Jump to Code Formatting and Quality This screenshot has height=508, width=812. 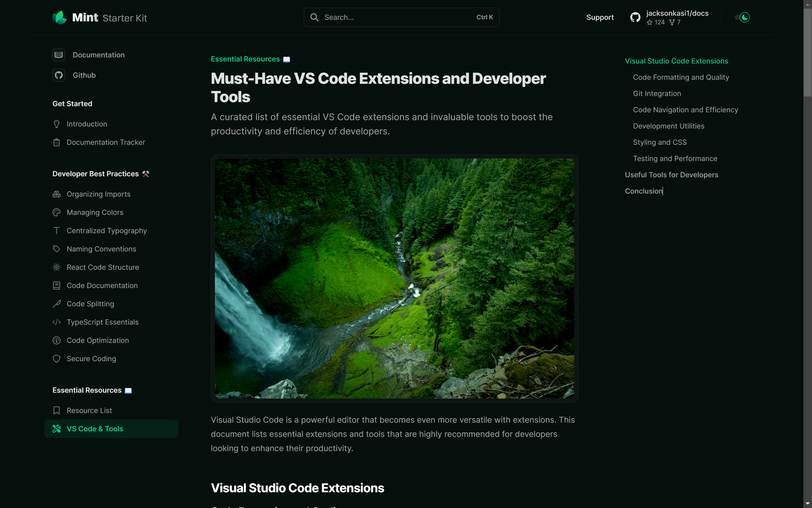tap(681, 77)
